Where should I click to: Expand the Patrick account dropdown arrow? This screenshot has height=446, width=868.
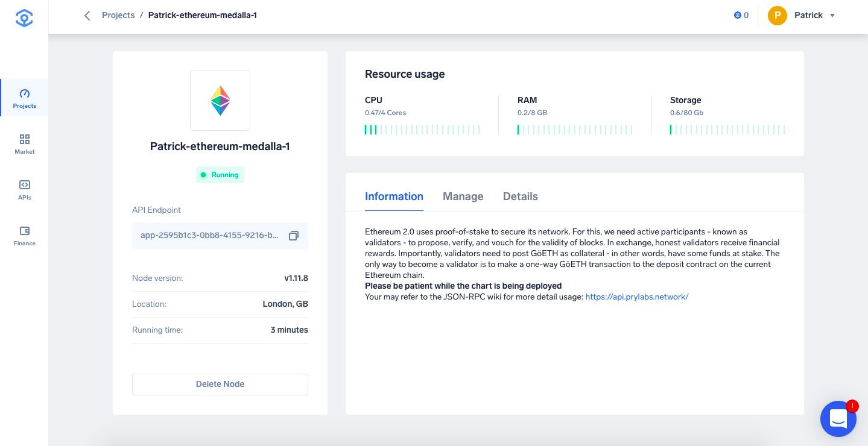(x=832, y=16)
